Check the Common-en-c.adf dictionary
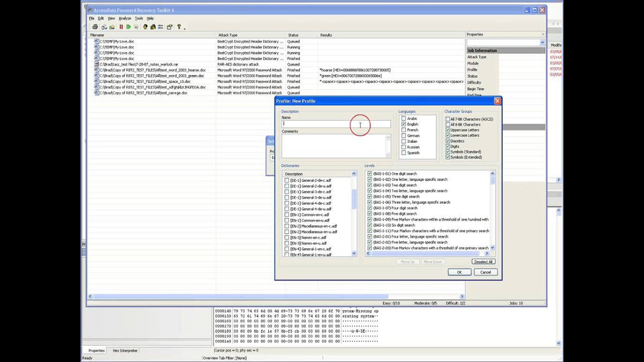 tap(287, 215)
